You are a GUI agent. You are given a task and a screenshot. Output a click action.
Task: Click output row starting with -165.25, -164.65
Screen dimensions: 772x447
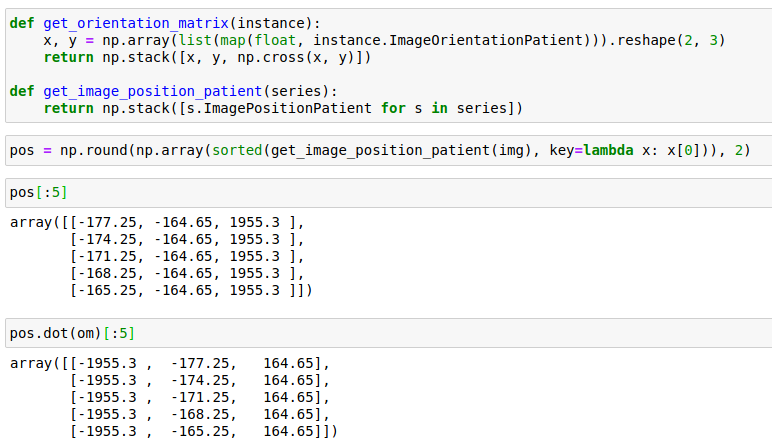click(191, 290)
